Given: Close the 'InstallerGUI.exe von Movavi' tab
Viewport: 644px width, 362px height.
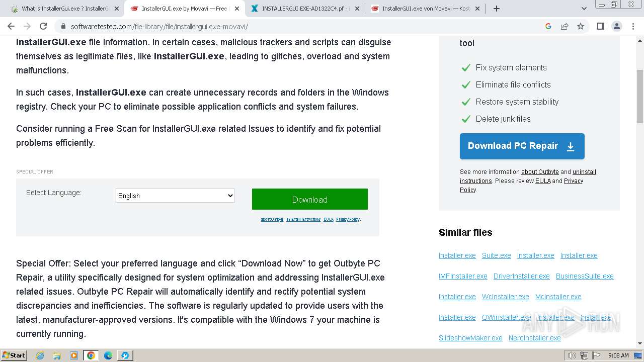Looking at the screenshot, I should click(x=477, y=9).
